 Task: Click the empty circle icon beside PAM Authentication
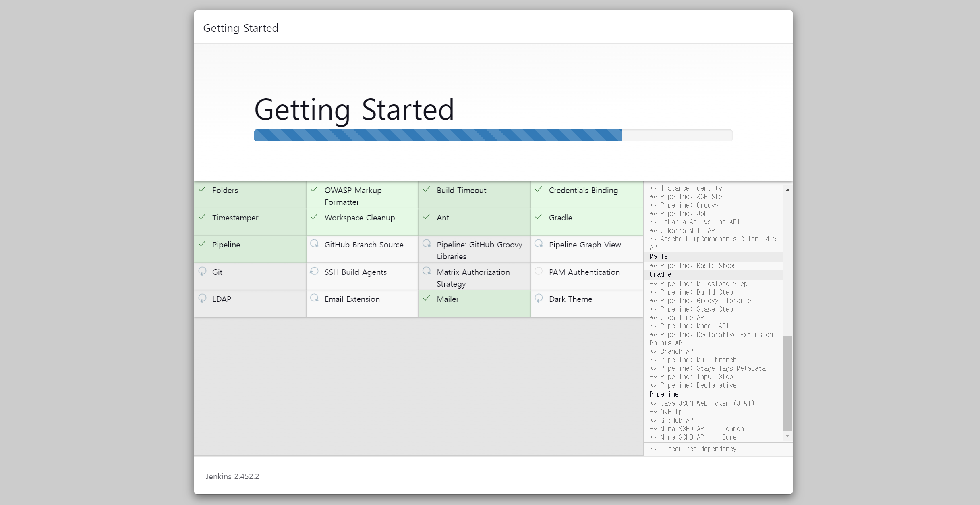(x=539, y=271)
